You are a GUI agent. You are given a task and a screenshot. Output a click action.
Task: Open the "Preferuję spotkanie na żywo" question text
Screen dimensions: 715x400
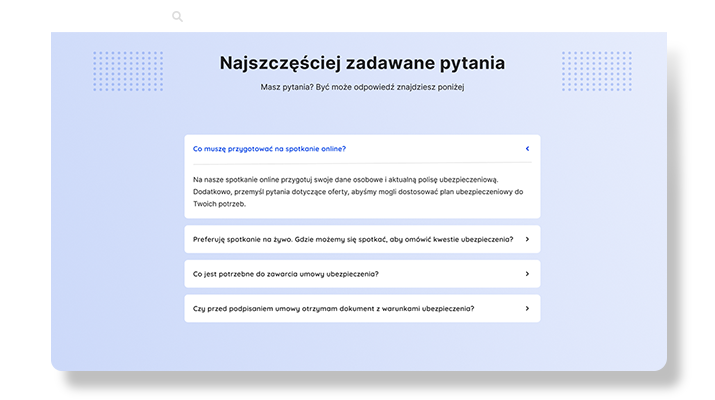[x=353, y=240]
